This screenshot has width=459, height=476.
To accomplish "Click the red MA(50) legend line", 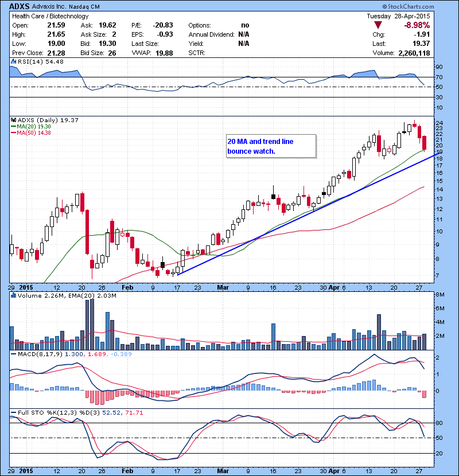I will pyautogui.click(x=14, y=133).
